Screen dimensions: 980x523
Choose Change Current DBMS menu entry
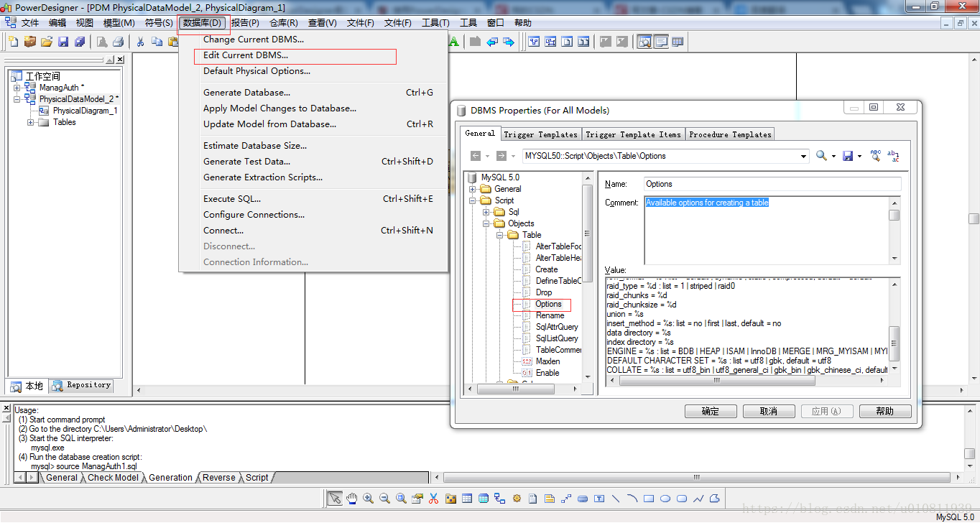(254, 40)
